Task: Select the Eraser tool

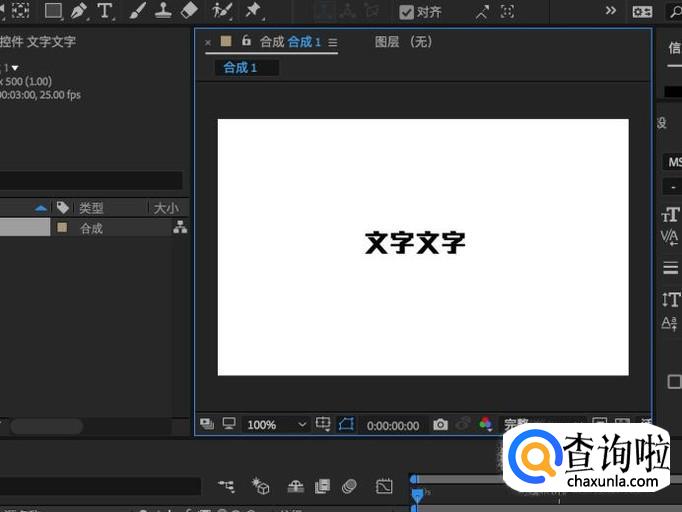Action: 189,10
